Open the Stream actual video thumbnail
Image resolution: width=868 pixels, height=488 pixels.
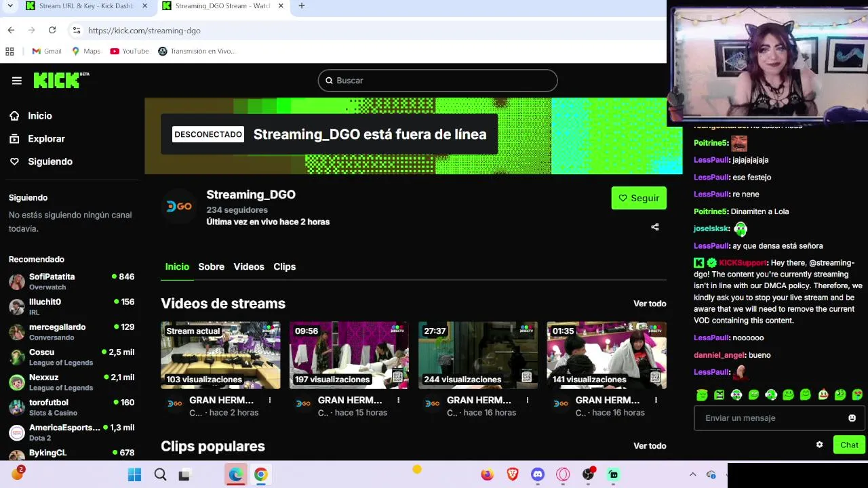pyautogui.click(x=220, y=355)
